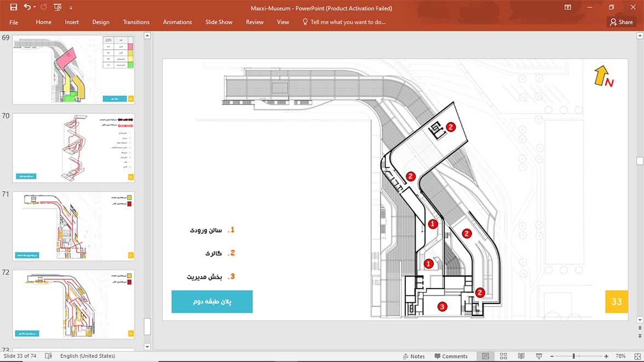Switch to the Home tab
Viewport: 644px width, 362px height.
point(44,22)
